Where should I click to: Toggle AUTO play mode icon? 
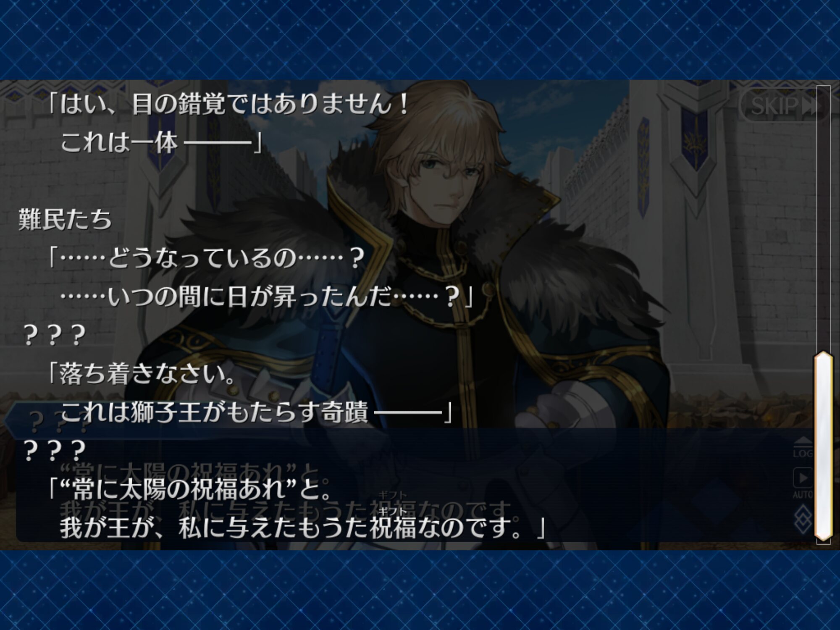pos(803,483)
